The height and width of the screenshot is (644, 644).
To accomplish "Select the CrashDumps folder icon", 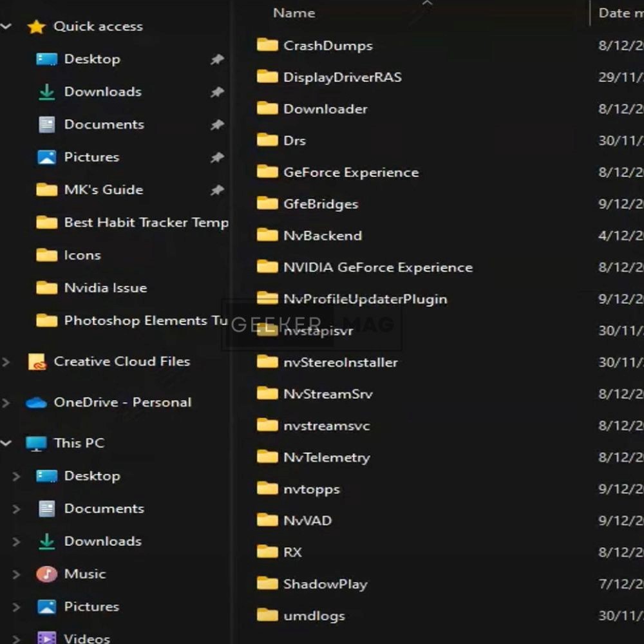I will click(267, 45).
